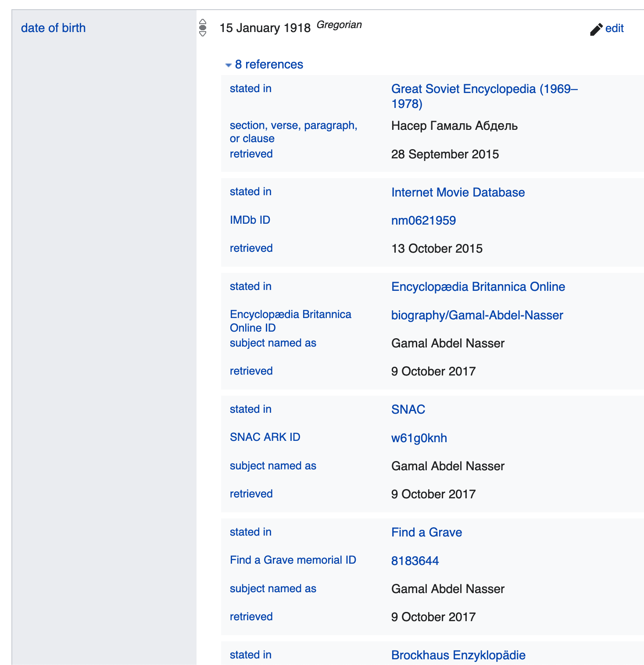Click the date value 15 January 1918

point(265,28)
